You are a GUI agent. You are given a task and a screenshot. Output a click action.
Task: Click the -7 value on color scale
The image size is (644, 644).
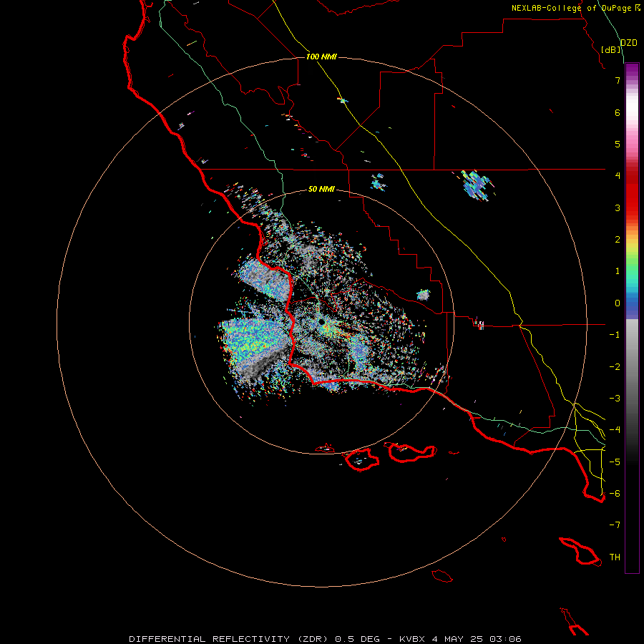click(x=615, y=525)
